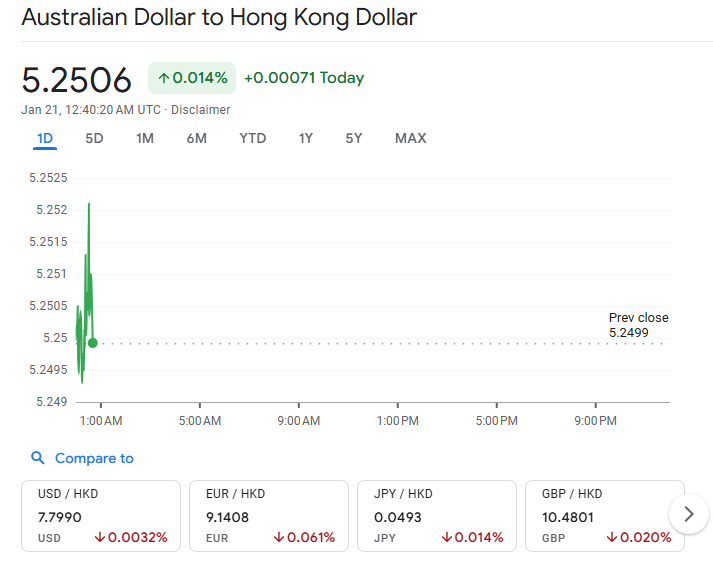Select the MAX time range
The image size is (713, 568).
click(x=410, y=138)
